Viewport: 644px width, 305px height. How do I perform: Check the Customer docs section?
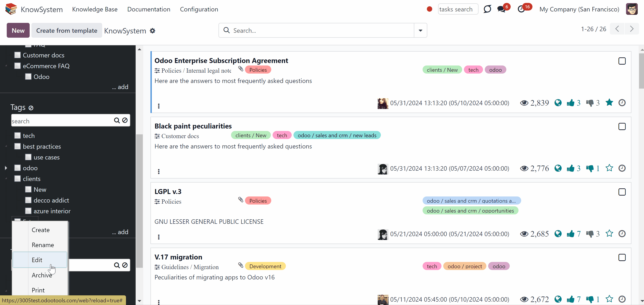(18, 55)
